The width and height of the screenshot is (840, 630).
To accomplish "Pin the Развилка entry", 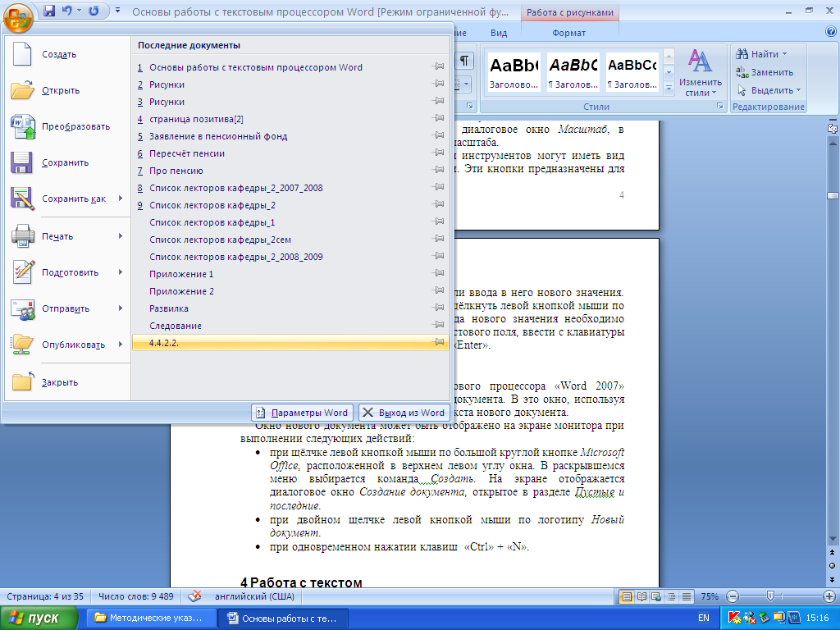I will [x=438, y=308].
